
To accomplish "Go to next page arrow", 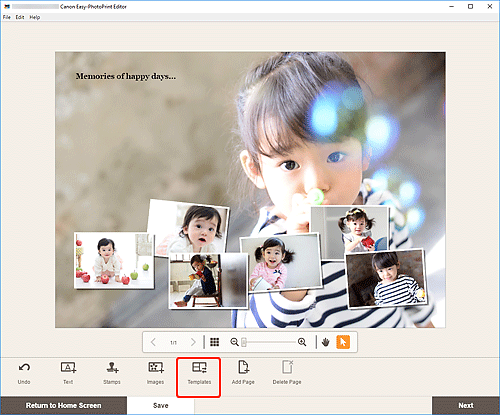I will [193, 342].
